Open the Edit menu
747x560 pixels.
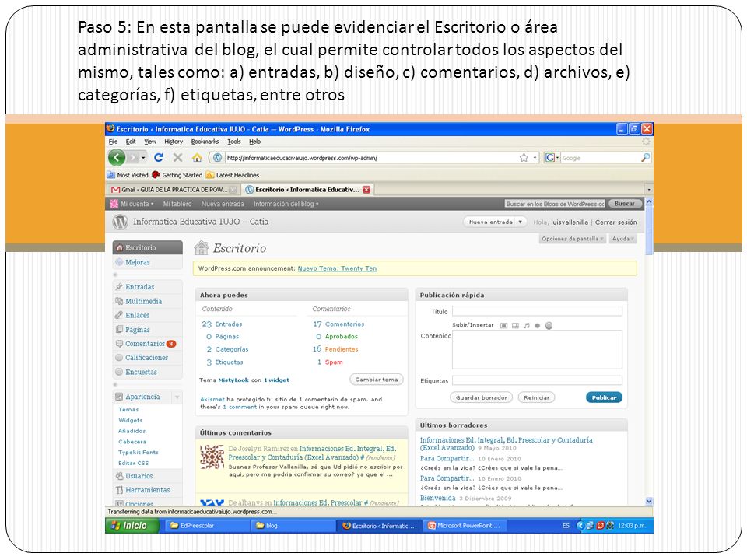131,142
